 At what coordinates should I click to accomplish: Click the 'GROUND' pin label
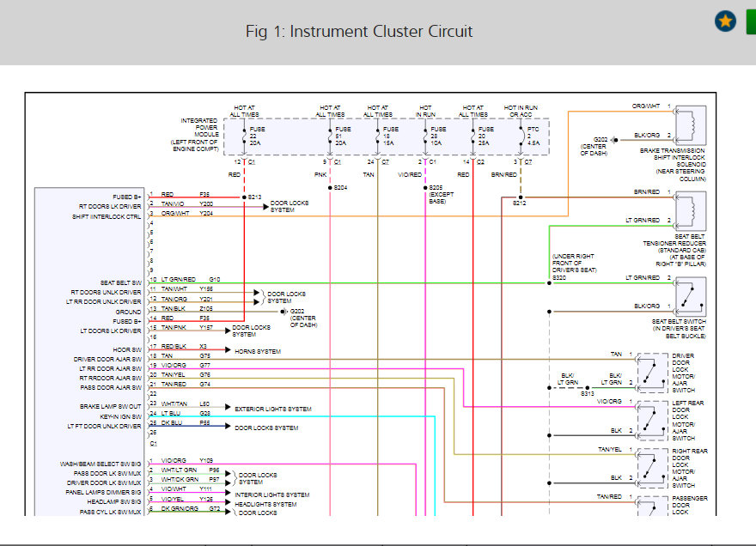(x=128, y=312)
